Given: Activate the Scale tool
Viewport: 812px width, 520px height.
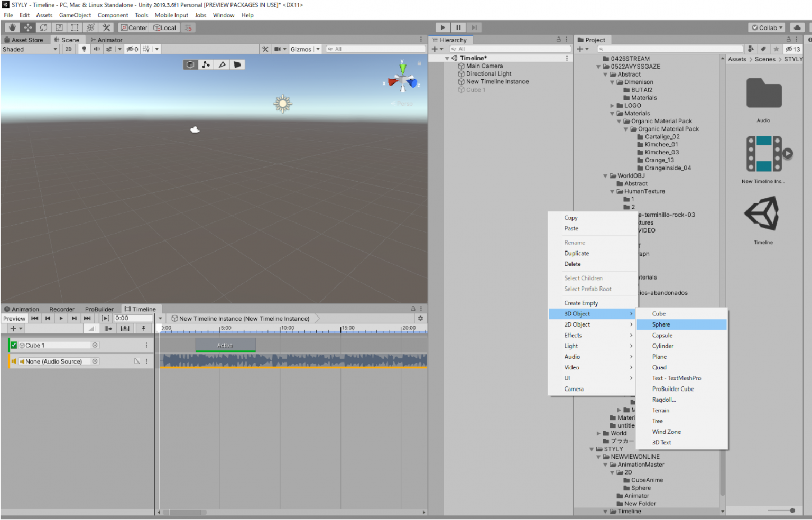Looking at the screenshot, I should (x=58, y=27).
